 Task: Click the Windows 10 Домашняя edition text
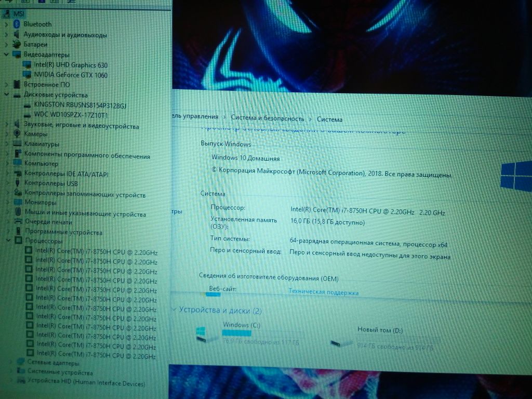[245, 158]
